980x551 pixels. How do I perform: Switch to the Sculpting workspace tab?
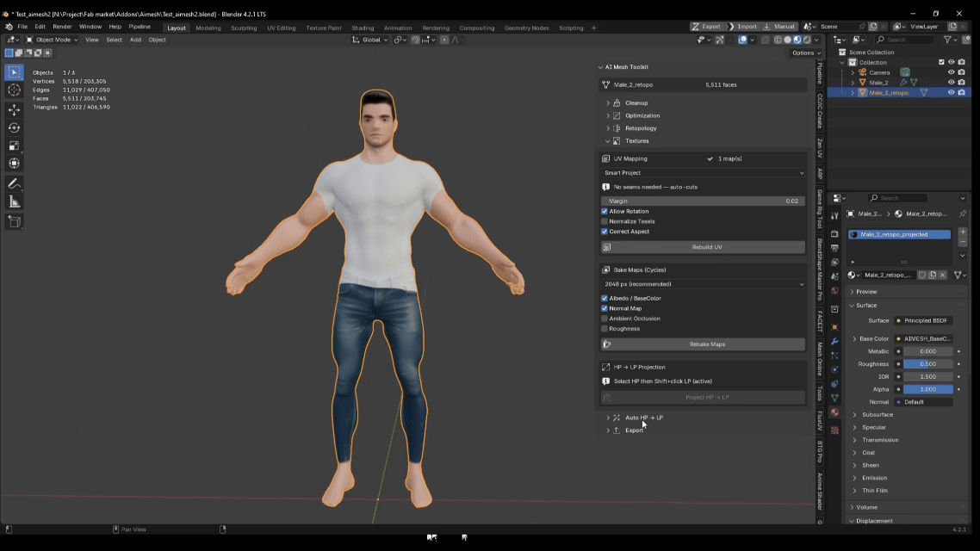coord(244,28)
